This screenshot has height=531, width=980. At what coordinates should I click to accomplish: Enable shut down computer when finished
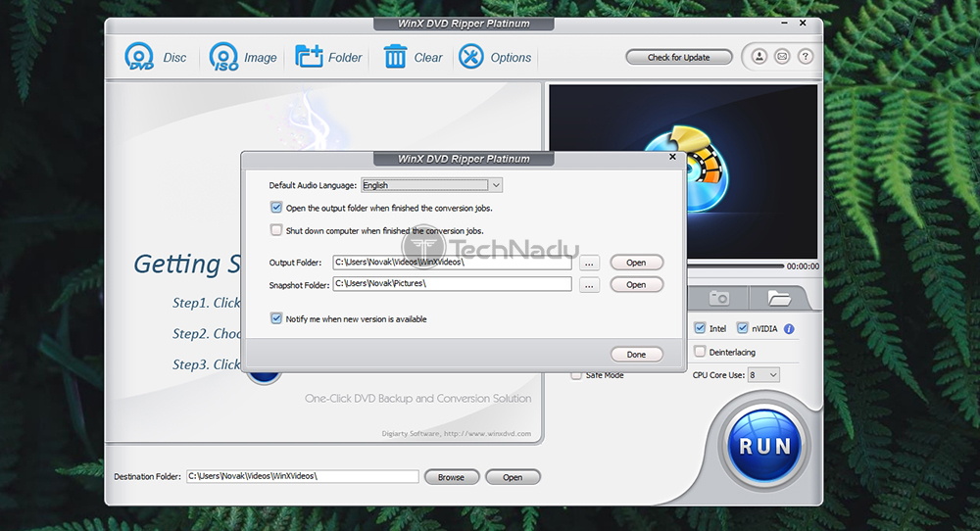coord(276,230)
